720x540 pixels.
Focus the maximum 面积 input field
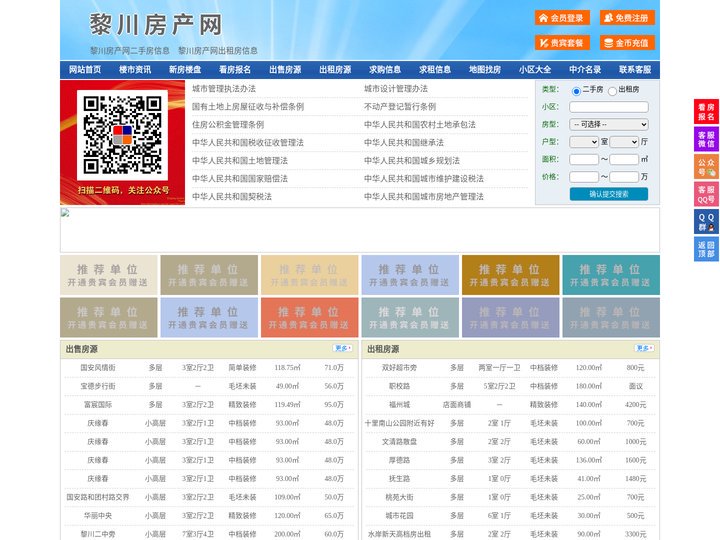tap(624, 159)
